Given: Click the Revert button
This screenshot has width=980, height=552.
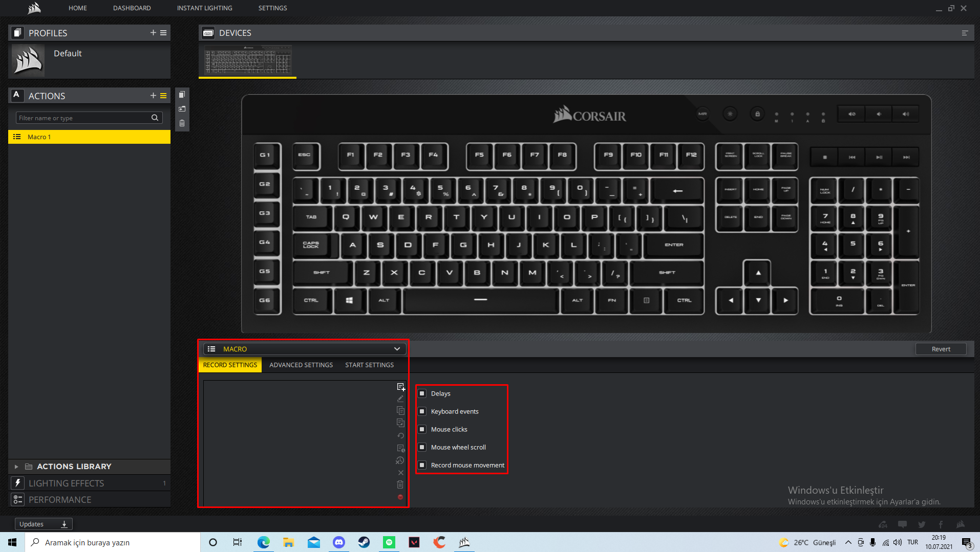Looking at the screenshot, I should (x=941, y=349).
